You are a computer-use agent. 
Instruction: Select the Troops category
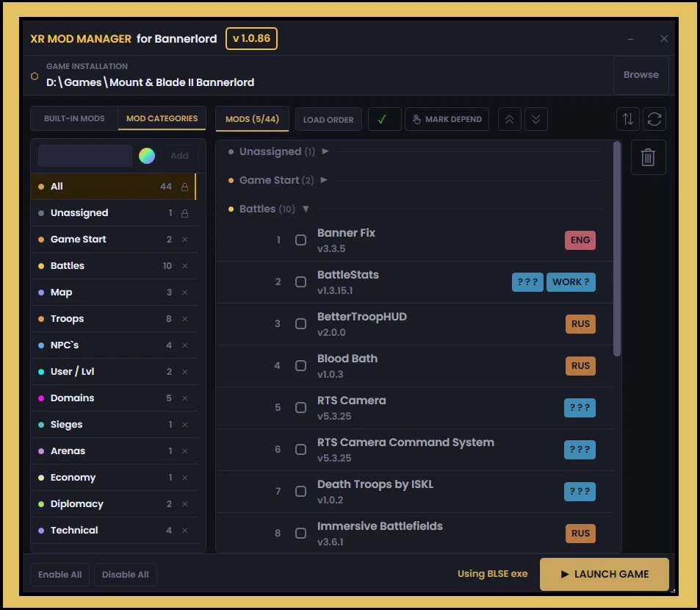115,319
